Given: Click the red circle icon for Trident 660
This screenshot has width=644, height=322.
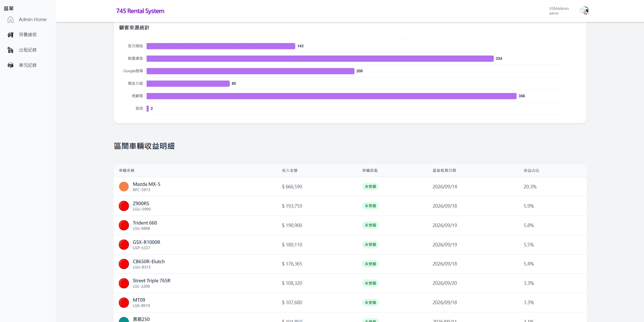Looking at the screenshot, I should point(124,225).
